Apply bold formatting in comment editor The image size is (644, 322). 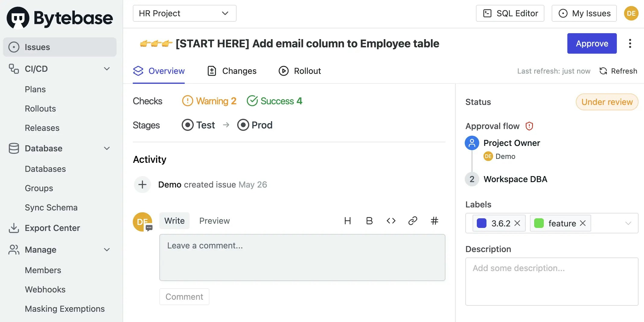coord(369,221)
